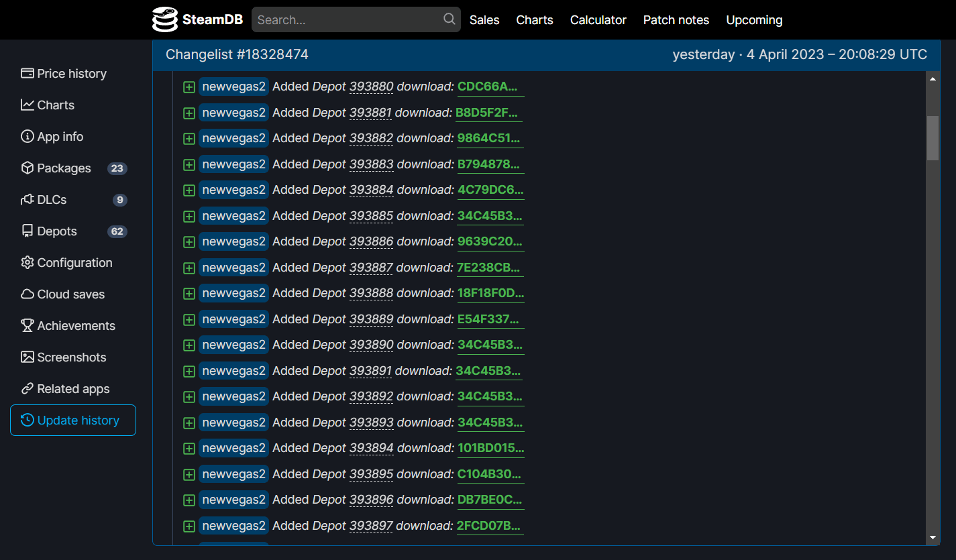Click the Update history clock icon
Image resolution: width=956 pixels, height=560 pixels.
click(28, 421)
